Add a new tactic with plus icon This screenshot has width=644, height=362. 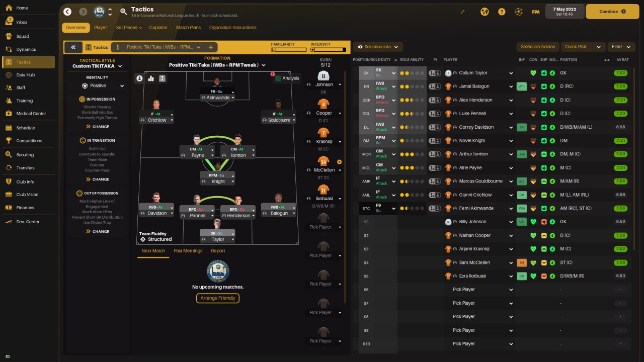click(211, 47)
